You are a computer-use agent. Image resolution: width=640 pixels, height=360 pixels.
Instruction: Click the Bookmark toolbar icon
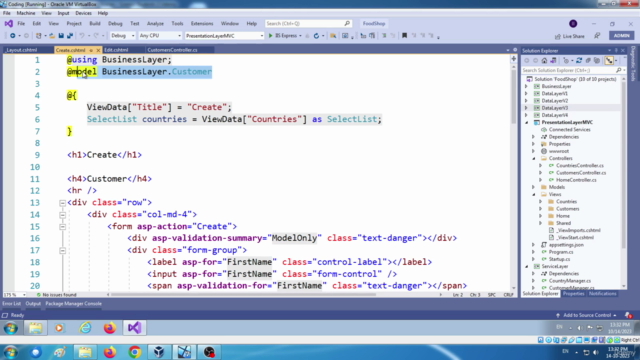click(x=404, y=36)
